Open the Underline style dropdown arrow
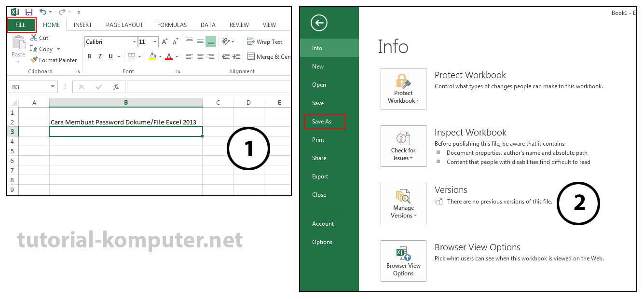 (118, 57)
